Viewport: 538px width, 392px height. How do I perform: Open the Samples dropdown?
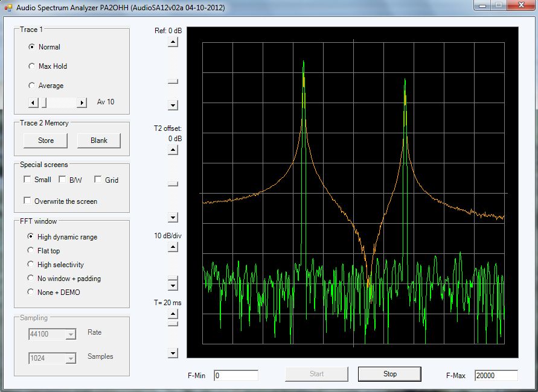pos(71,359)
